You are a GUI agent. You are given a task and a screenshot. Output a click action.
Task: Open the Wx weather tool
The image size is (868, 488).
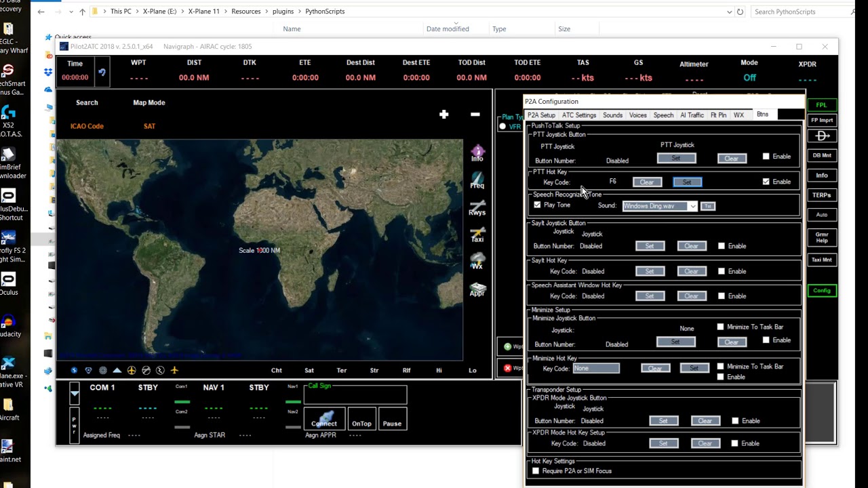(477, 262)
